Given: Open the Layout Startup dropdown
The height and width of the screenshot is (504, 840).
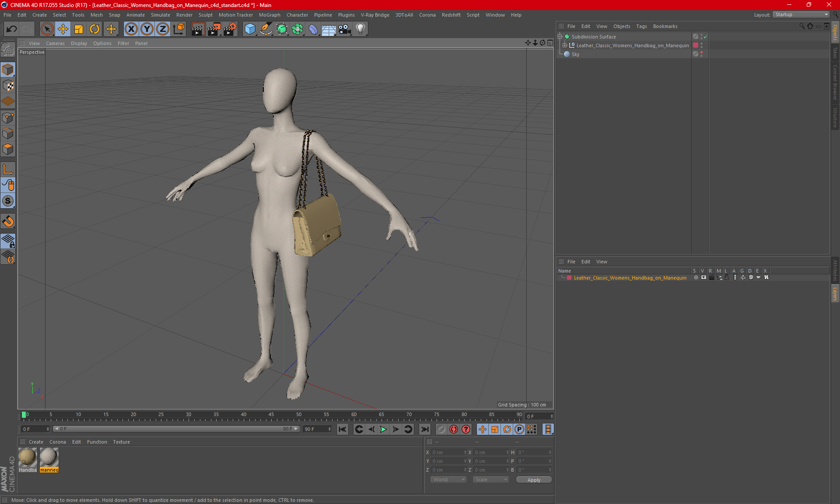Looking at the screenshot, I should [801, 14].
